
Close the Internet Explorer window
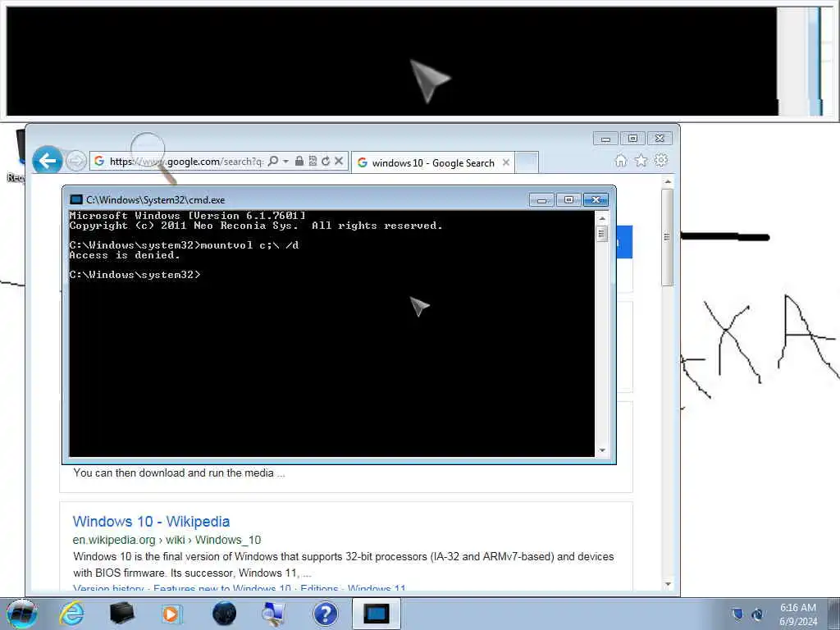(x=660, y=139)
